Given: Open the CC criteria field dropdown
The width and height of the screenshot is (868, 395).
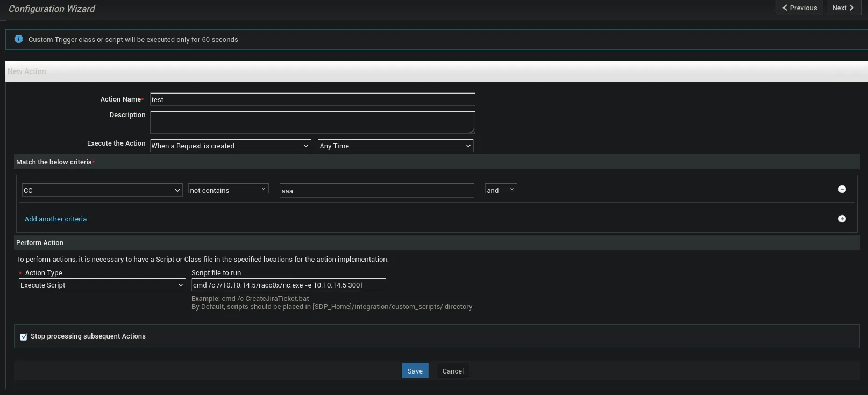Looking at the screenshot, I should (x=102, y=190).
